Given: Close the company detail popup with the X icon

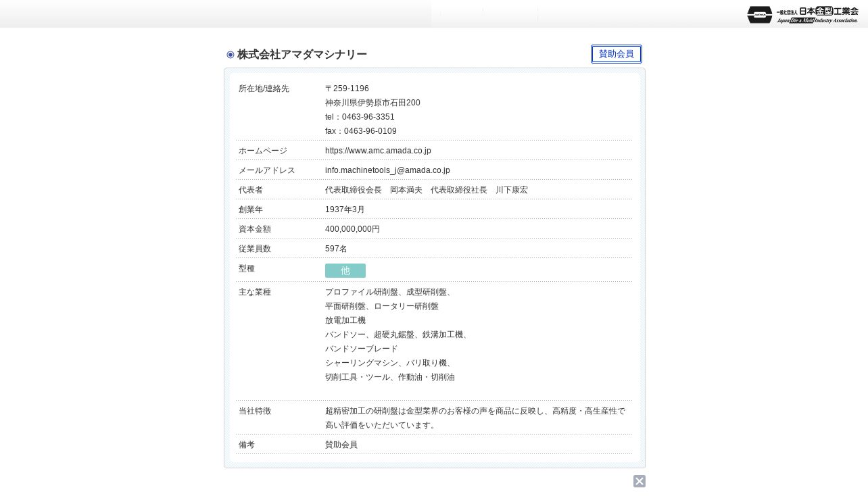Looking at the screenshot, I should pyautogui.click(x=640, y=481).
